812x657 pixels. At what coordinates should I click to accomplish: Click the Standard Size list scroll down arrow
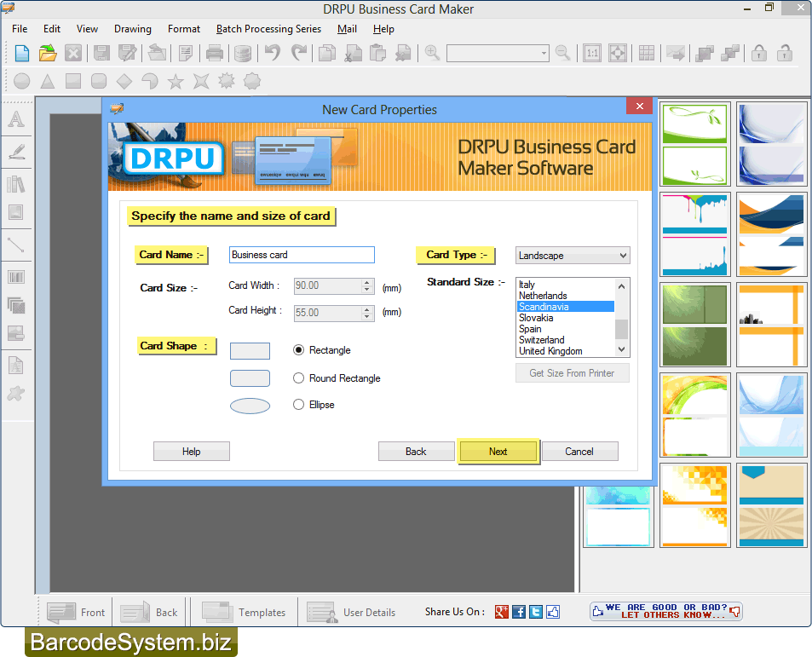click(621, 349)
